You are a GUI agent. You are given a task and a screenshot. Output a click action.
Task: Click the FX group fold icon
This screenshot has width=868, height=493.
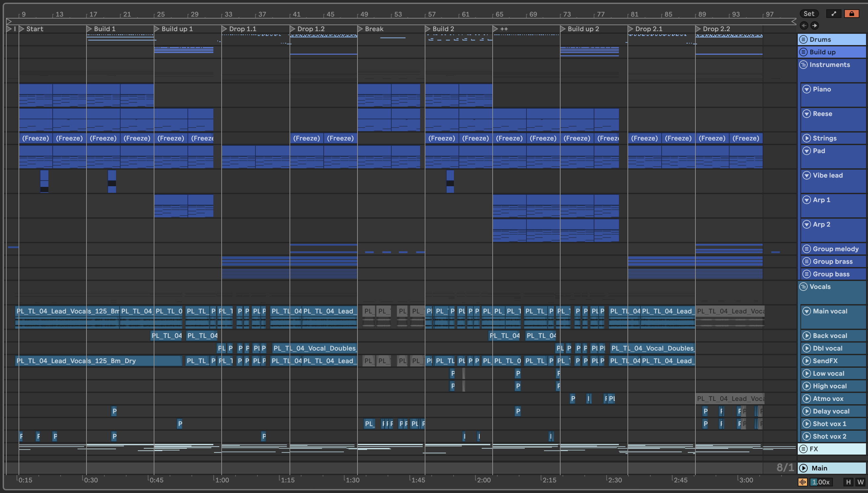803,449
